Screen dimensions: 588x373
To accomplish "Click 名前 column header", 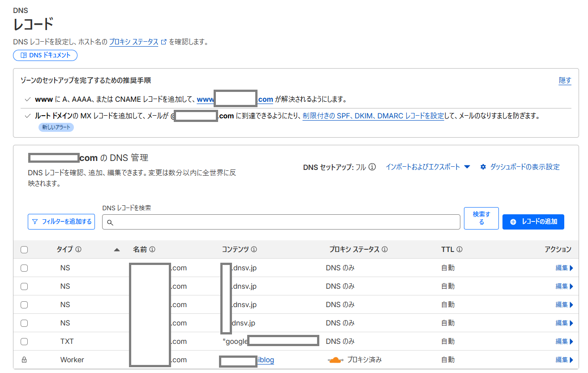I will pyautogui.click(x=140, y=250).
